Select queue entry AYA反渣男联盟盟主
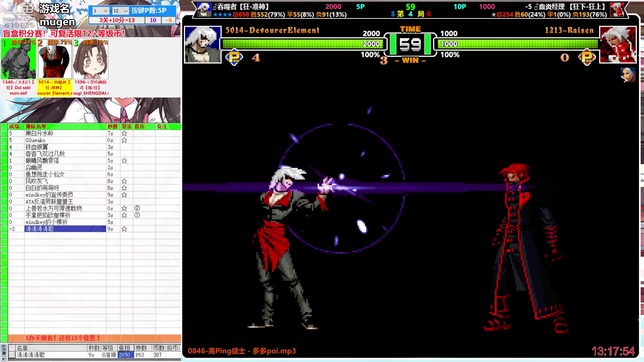 [x=65, y=201]
